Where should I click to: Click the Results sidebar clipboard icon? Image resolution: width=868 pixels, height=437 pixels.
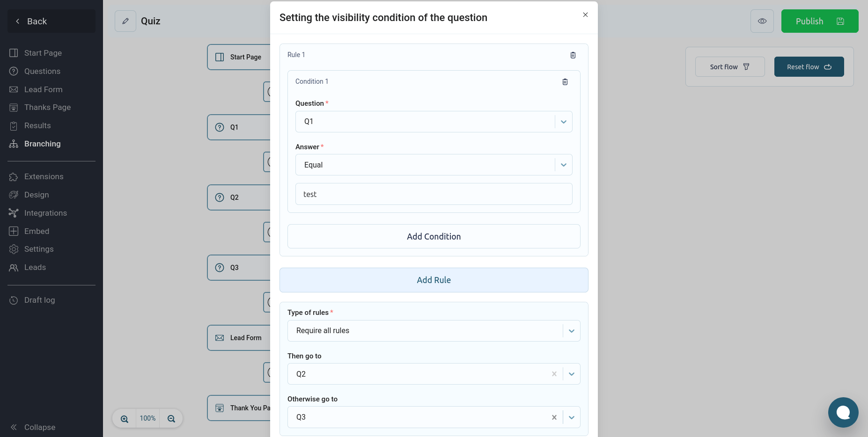pyautogui.click(x=14, y=126)
